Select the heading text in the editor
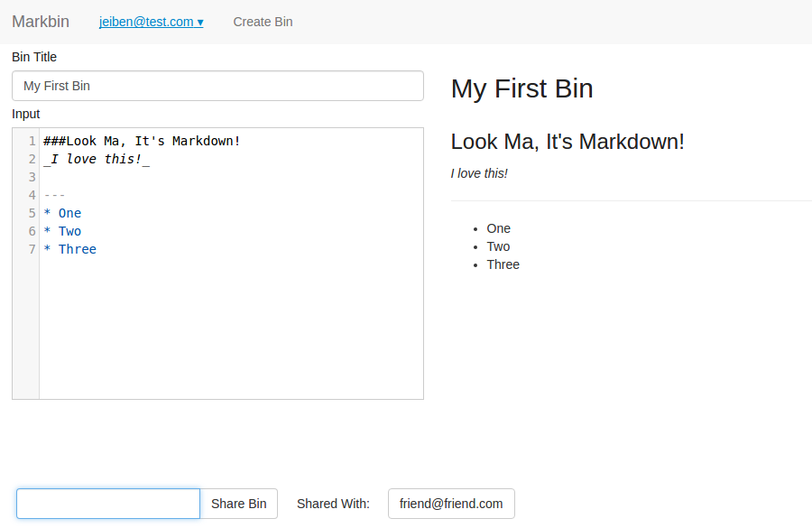 [x=142, y=141]
